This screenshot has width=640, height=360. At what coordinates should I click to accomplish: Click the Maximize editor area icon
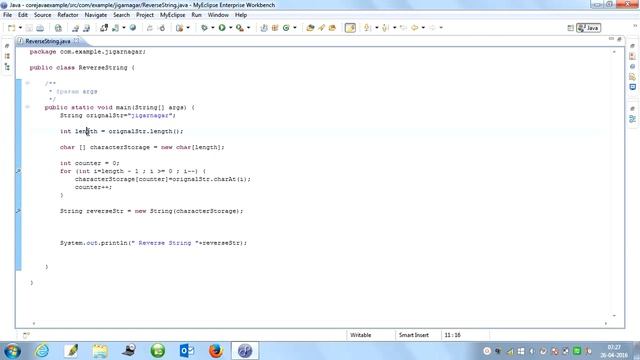click(619, 39)
